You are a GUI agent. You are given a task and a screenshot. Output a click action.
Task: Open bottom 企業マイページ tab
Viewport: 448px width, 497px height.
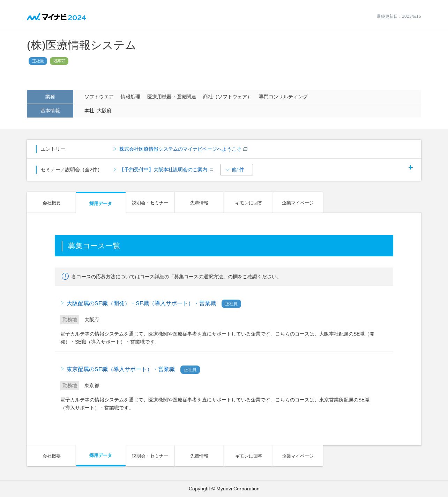click(298, 456)
